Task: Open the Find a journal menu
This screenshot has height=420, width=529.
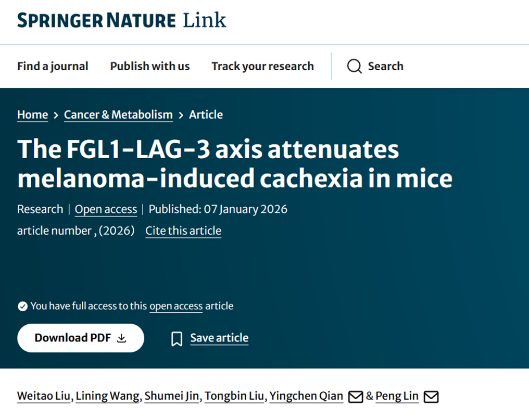Action: (53, 66)
